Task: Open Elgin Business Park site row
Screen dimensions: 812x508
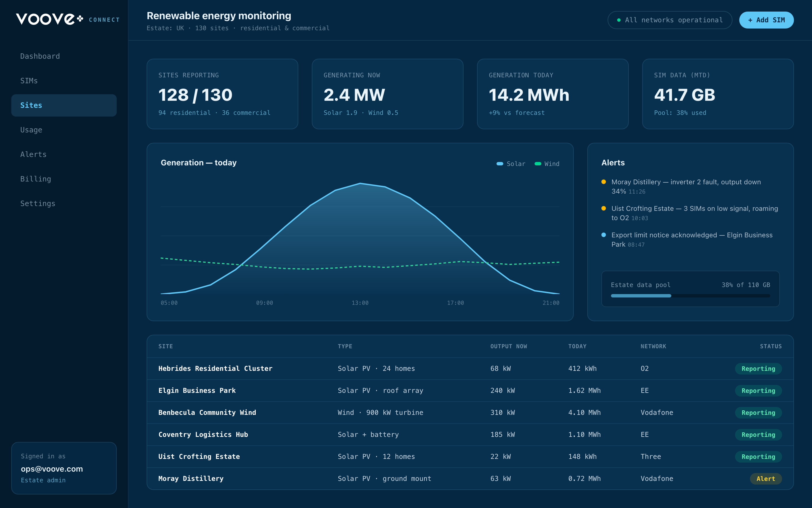Action: point(470,391)
